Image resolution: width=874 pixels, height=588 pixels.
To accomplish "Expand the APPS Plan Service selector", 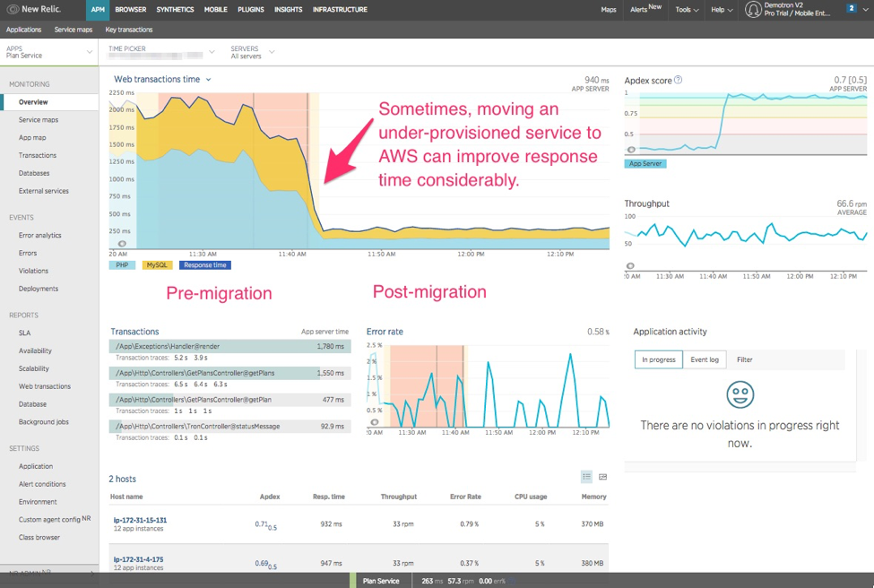I will click(x=49, y=52).
